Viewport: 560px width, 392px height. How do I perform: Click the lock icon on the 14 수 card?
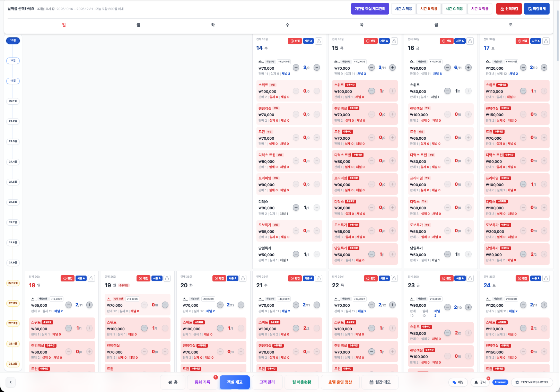(319, 41)
